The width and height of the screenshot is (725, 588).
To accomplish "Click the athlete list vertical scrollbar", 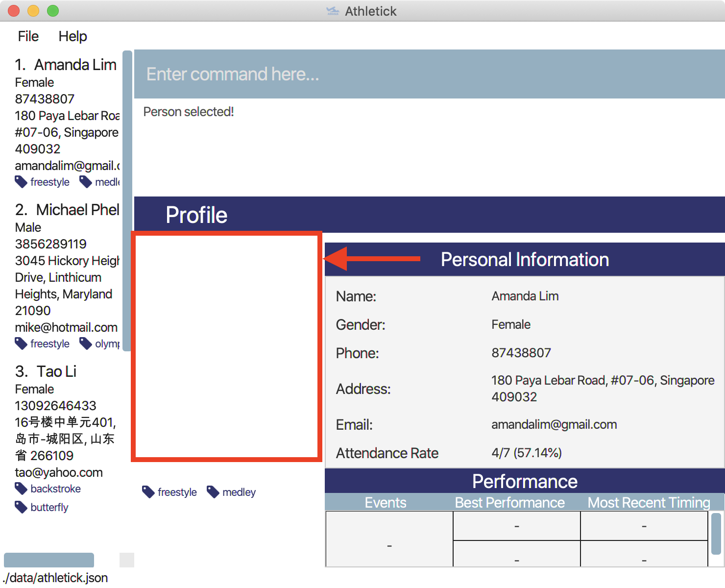I will (127, 201).
